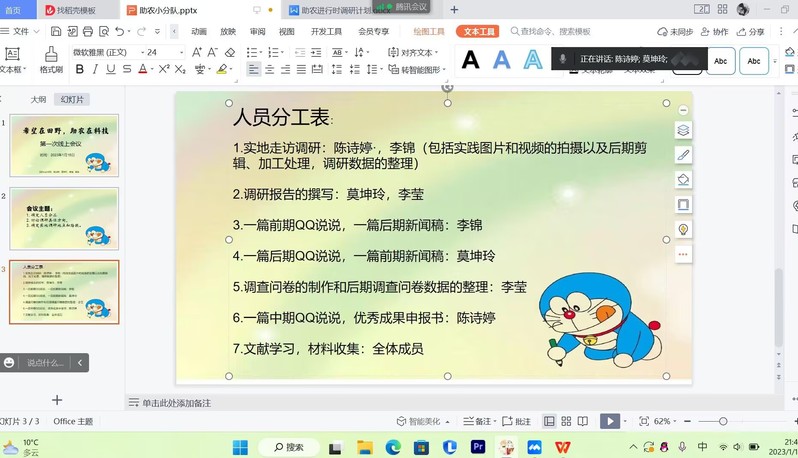Increase font size with A+ icon
Image resolution: width=798 pixels, height=458 pixels.
click(196, 52)
